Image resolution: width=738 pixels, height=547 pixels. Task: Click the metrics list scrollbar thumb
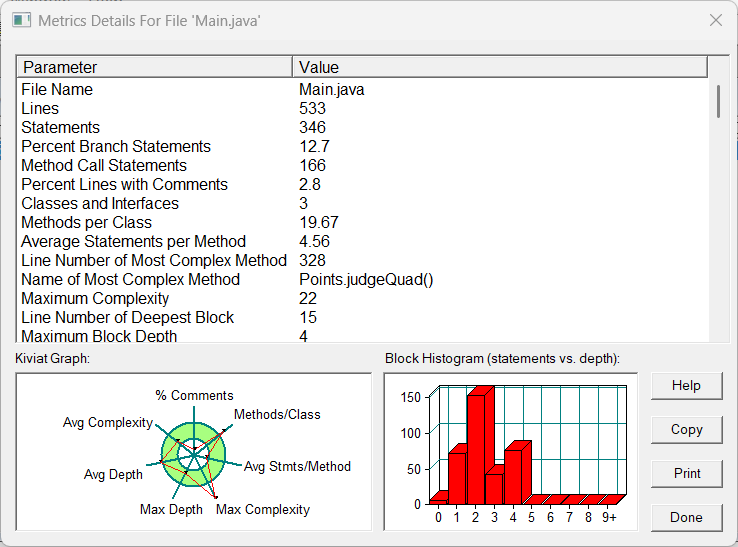(x=718, y=101)
